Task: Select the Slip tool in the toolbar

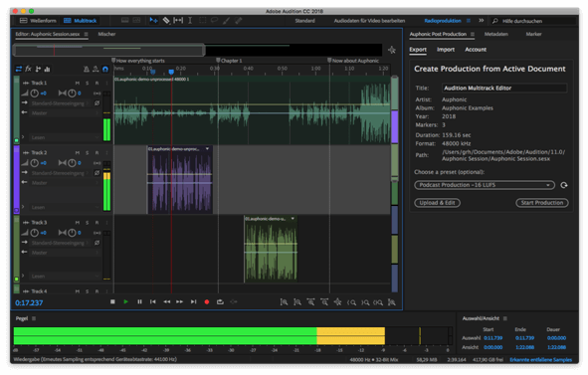Action: [x=178, y=20]
